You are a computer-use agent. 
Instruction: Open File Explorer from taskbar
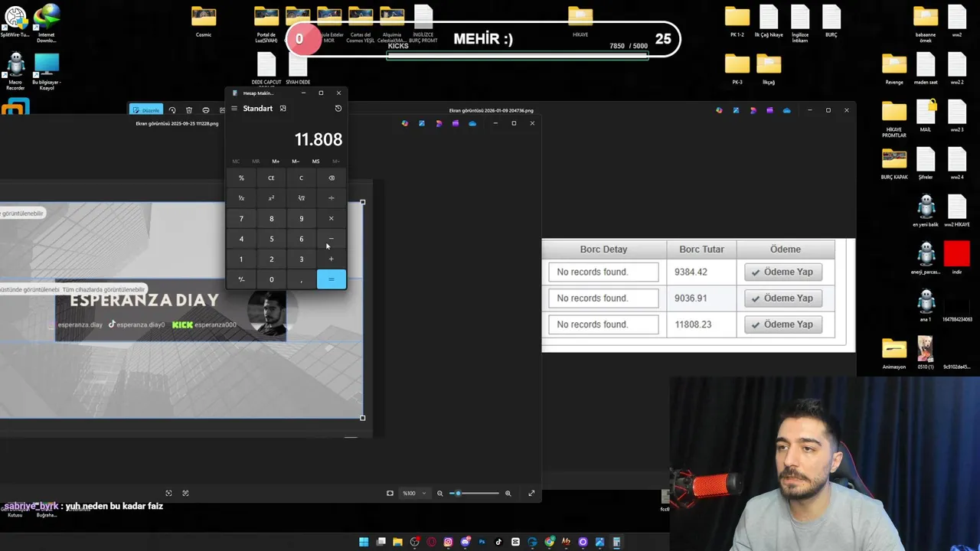[x=397, y=542]
